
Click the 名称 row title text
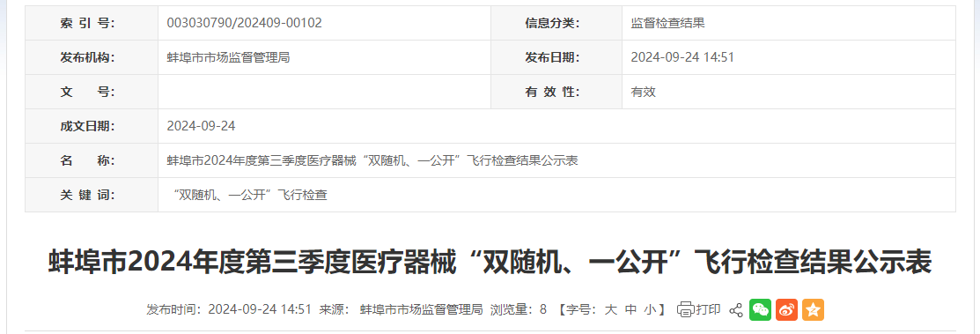point(372,160)
